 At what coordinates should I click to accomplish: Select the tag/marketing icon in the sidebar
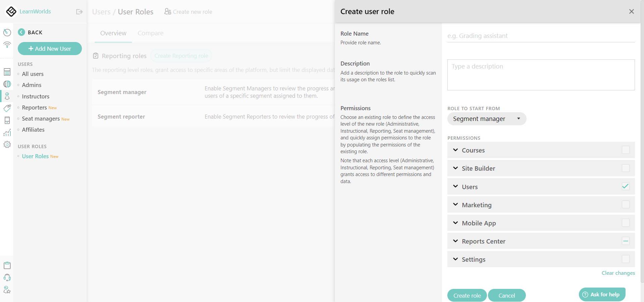[7, 108]
